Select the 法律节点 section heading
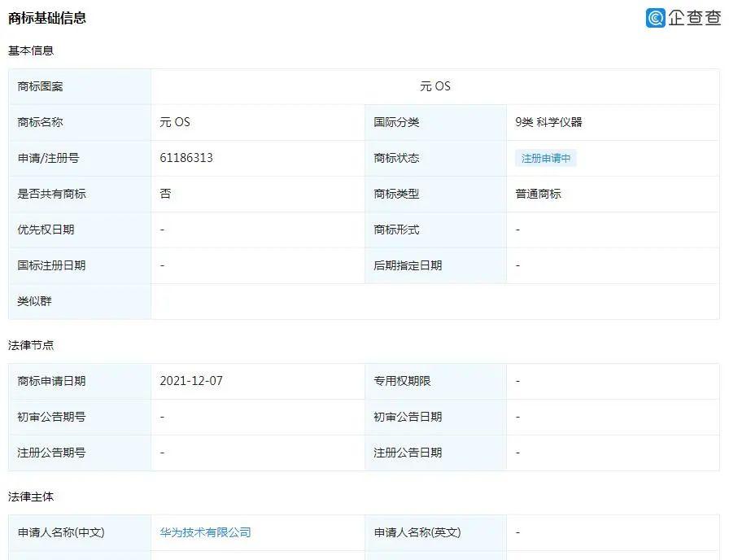Viewport: 729px width, 560px height. pos(31,345)
